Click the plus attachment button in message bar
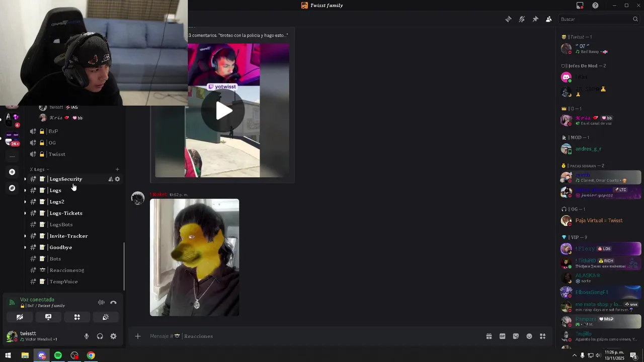The width and height of the screenshot is (644, 362). click(138, 336)
